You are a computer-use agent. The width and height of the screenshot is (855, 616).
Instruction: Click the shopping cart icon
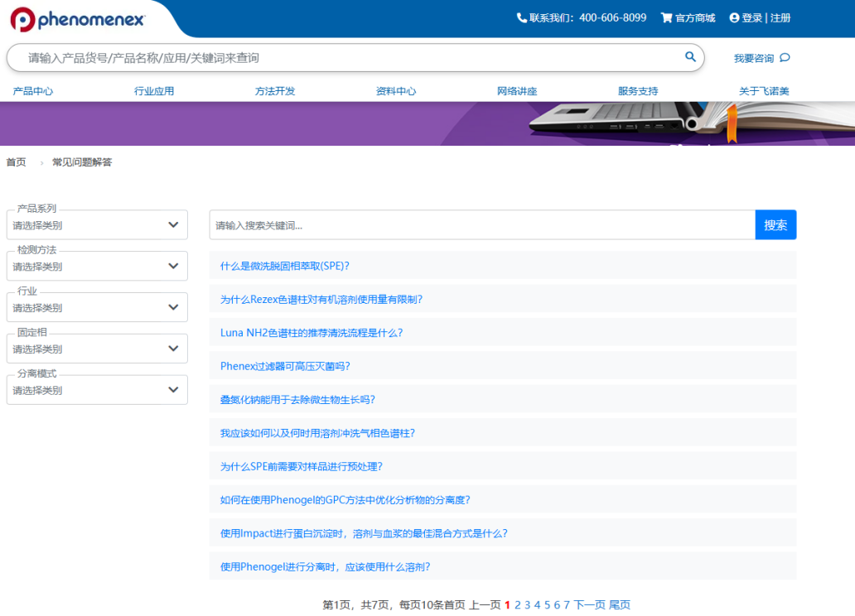point(666,18)
